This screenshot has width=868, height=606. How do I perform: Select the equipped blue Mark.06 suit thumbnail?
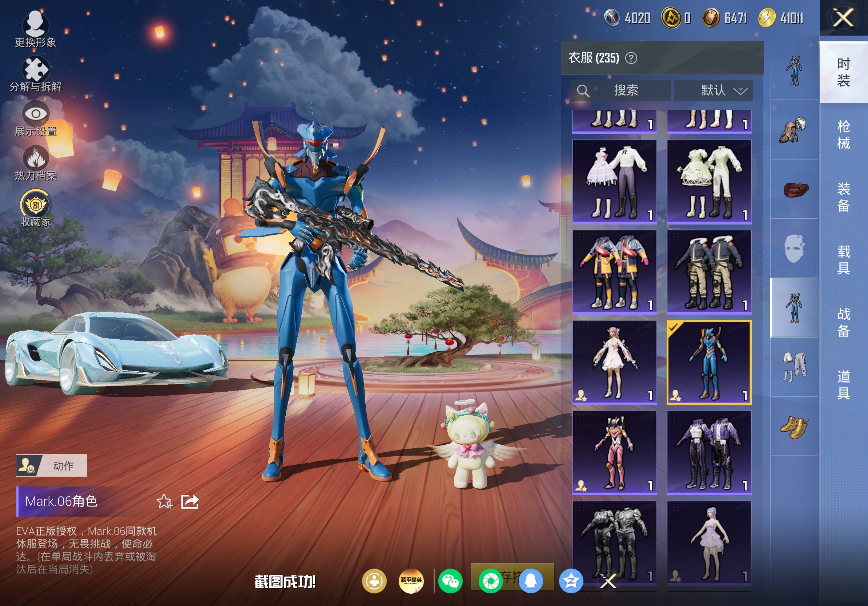(x=709, y=362)
